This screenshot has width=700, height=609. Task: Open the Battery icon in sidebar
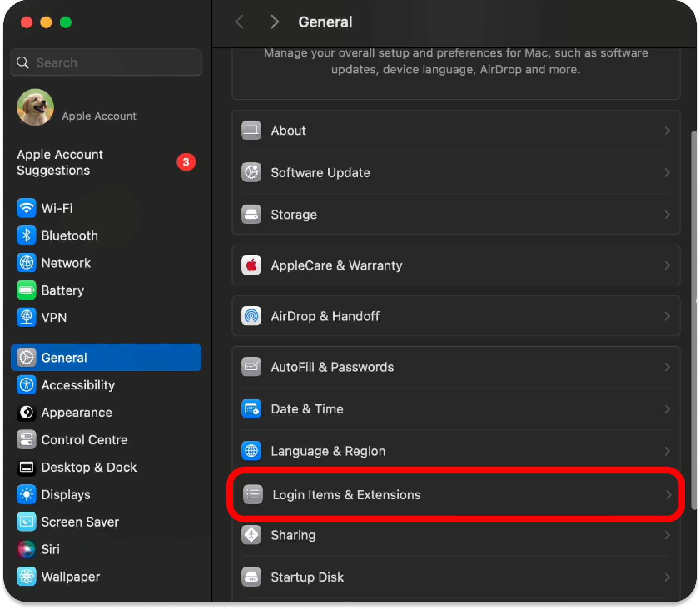tap(26, 290)
